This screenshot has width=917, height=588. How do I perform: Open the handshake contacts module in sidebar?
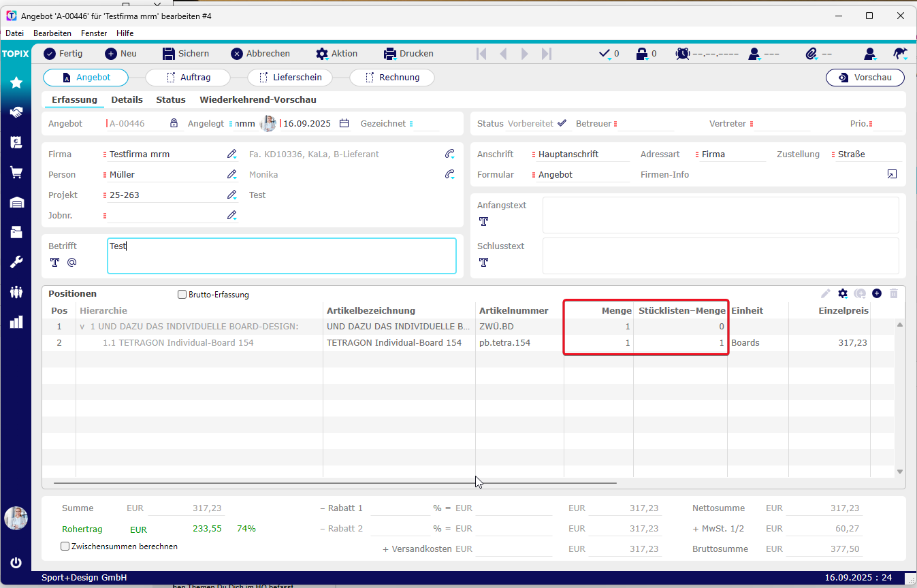point(16,112)
